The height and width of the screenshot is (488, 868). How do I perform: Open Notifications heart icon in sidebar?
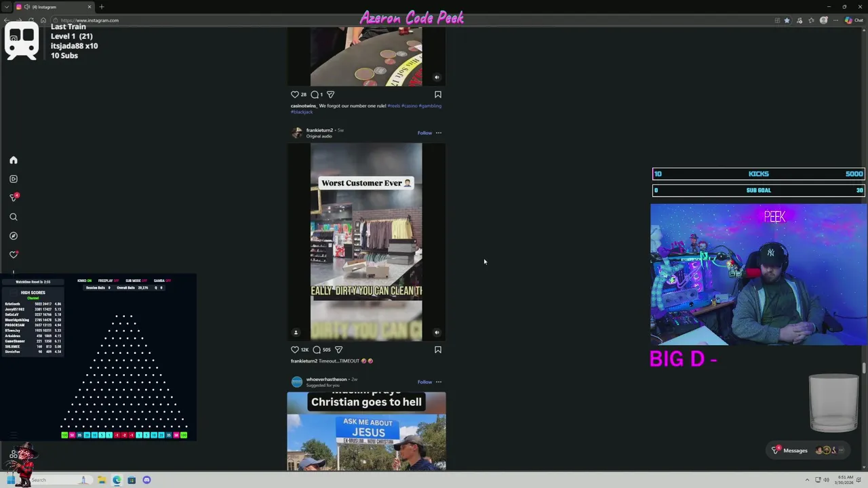tap(14, 255)
